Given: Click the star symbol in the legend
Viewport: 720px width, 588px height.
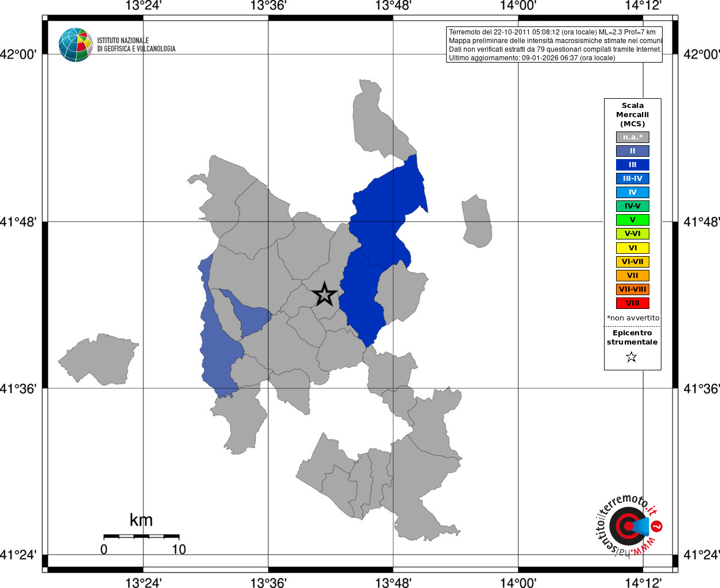Looking at the screenshot, I should click(632, 357).
